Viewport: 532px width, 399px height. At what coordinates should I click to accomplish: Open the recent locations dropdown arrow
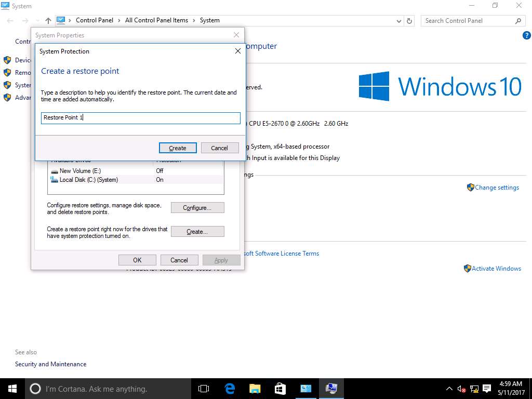tap(37, 21)
